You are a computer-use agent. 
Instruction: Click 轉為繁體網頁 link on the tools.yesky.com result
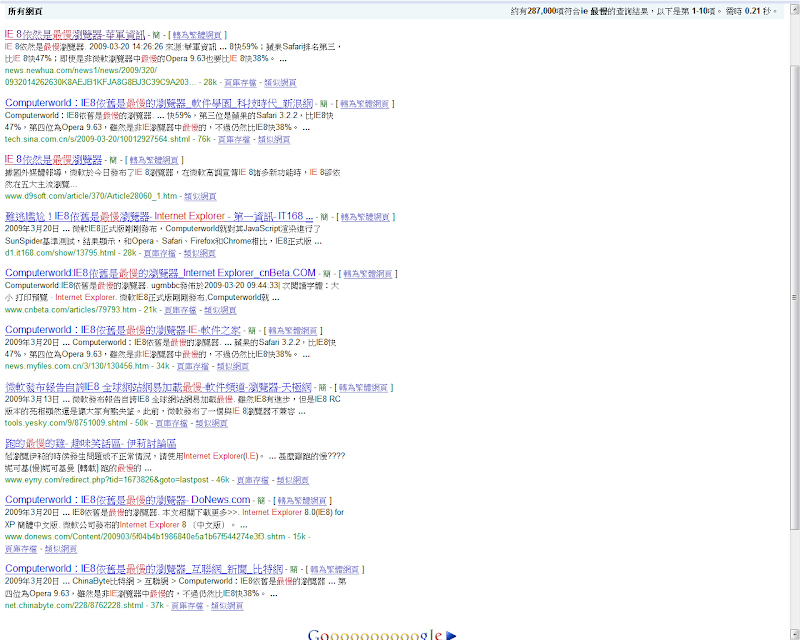(363, 387)
